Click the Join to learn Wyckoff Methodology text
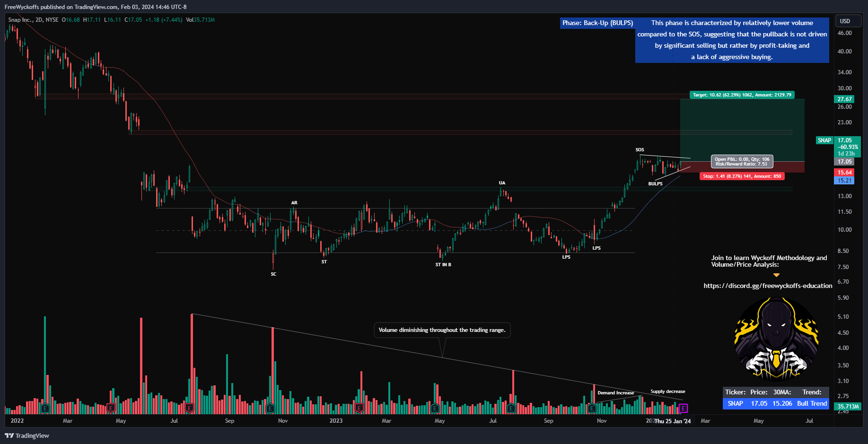This screenshot has height=444, width=868. (769, 261)
